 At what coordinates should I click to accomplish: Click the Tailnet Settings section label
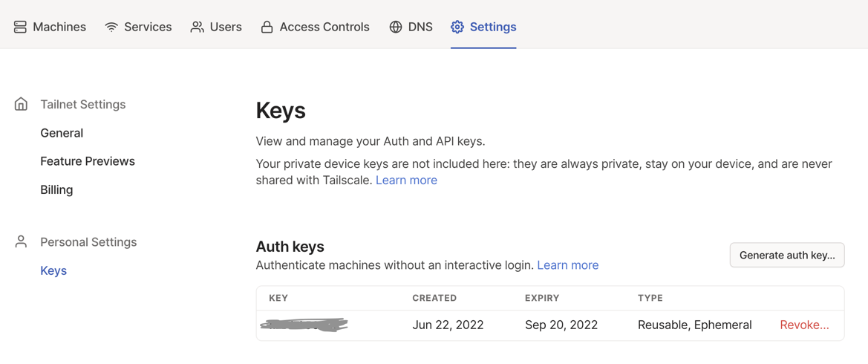pyautogui.click(x=83, y=104)
